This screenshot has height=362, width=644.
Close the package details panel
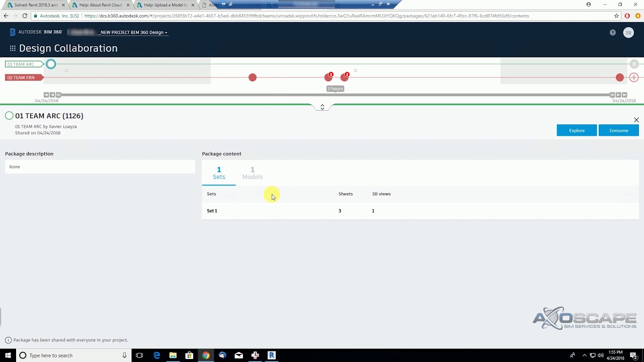click(x=636, y=120)
